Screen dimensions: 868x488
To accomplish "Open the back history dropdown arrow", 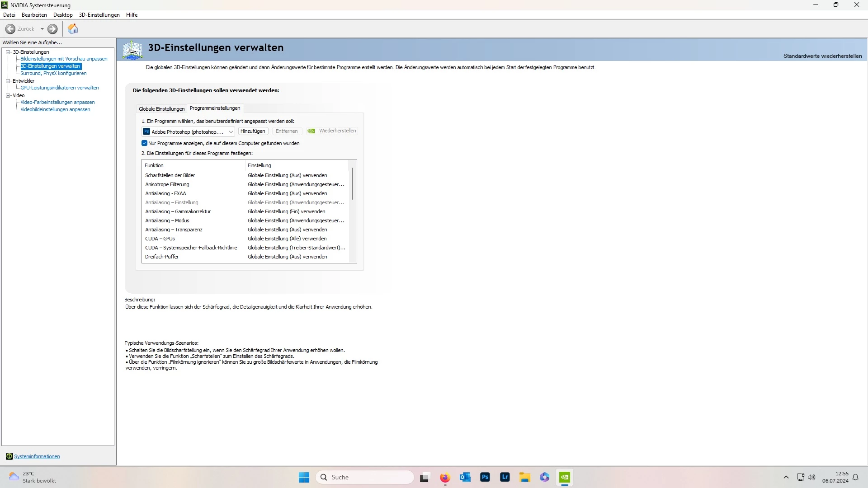I will [42, 29].
